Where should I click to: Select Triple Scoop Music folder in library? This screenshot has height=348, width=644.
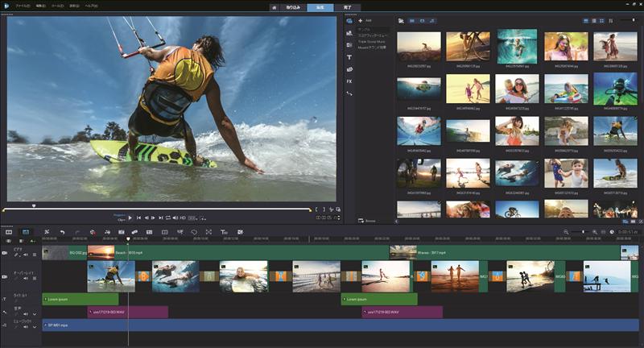(372, 42)
